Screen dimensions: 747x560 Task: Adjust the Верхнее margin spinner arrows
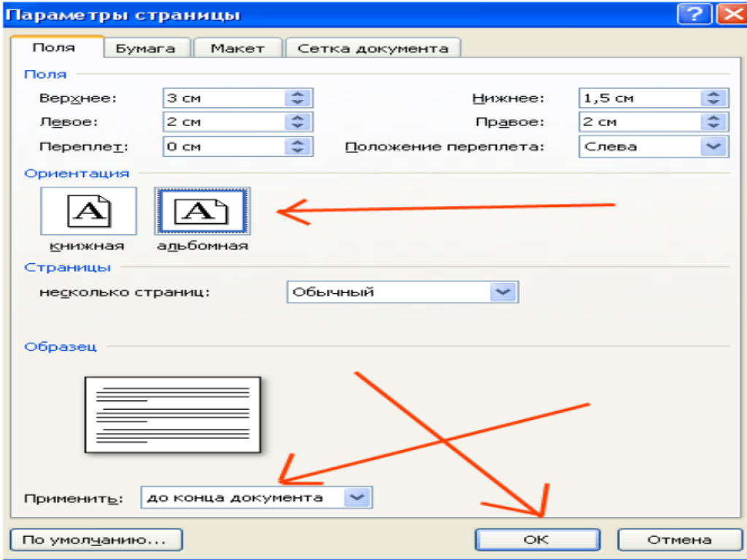click(298, 98)
